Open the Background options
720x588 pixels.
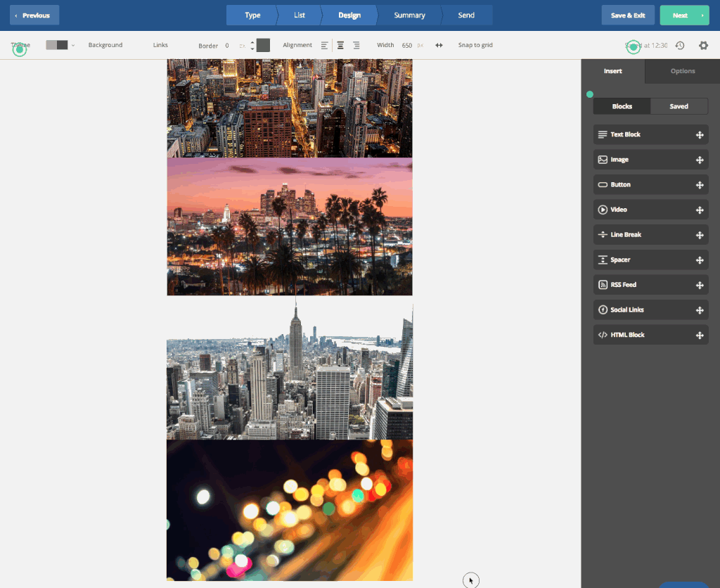[105, 45]
